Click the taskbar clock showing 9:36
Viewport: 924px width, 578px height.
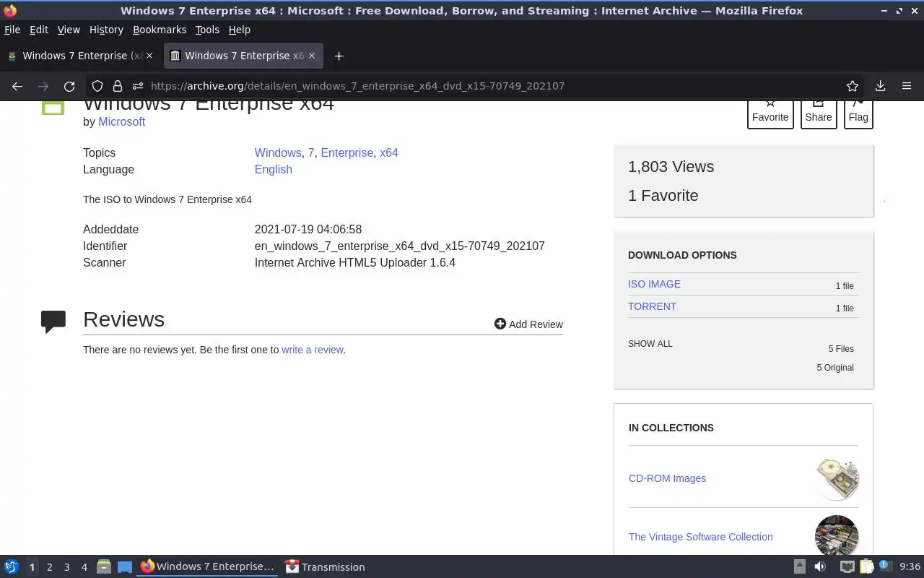point(910,567)
